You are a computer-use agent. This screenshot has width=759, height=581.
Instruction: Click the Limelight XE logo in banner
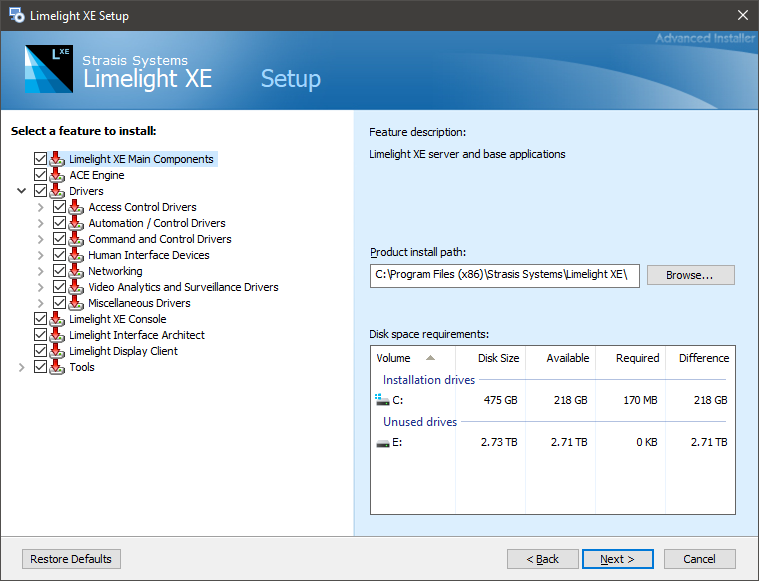pos(49,69)
